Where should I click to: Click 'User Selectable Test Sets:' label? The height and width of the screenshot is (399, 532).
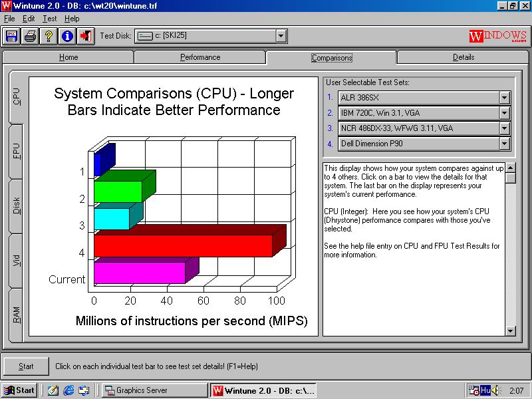(x=368, y=82)
